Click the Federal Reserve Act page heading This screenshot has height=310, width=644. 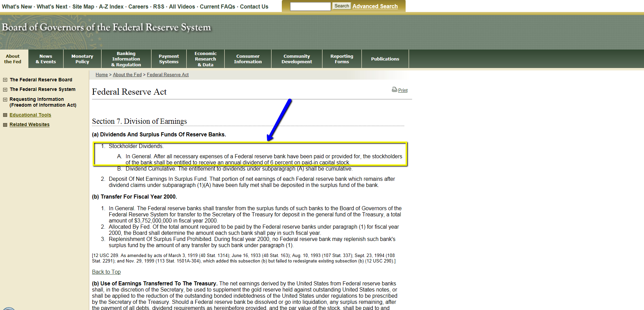click(129, 92)
